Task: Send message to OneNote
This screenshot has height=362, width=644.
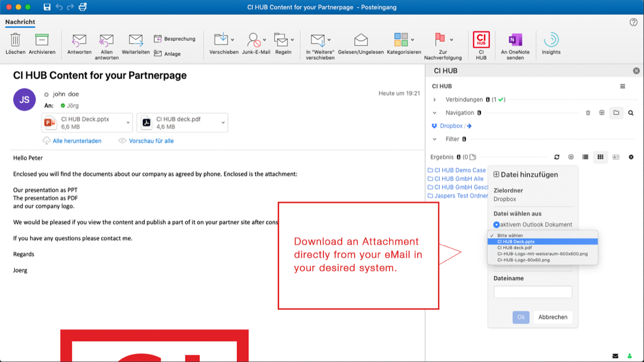Action: click(515, 40)
